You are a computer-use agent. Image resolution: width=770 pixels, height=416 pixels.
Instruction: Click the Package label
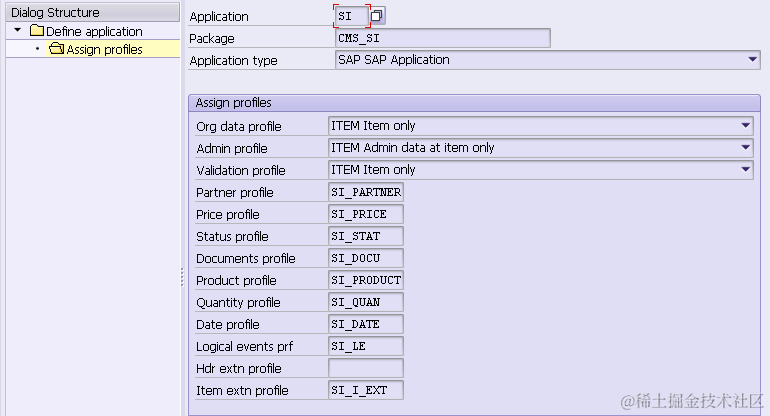tap(212, 38)
